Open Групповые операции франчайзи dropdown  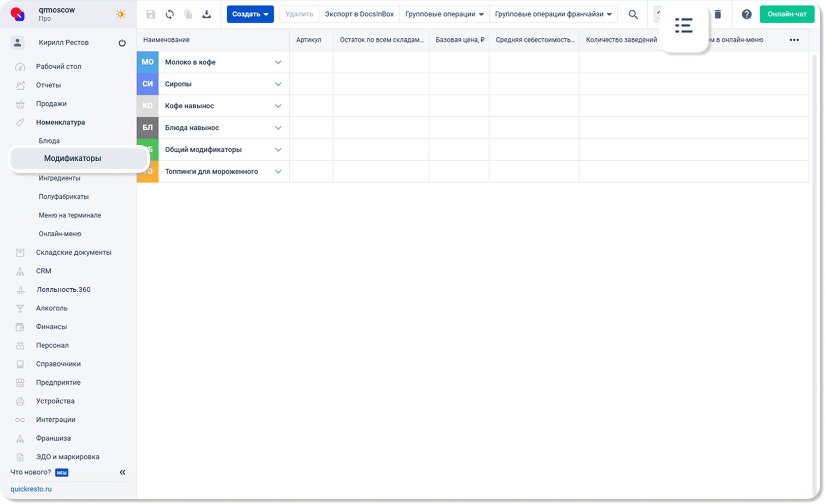pos(553,14)
